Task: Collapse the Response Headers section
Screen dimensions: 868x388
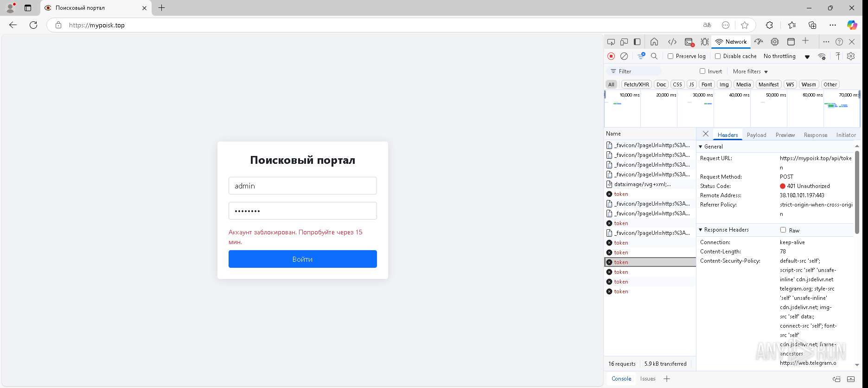Action: pos(701,230)
